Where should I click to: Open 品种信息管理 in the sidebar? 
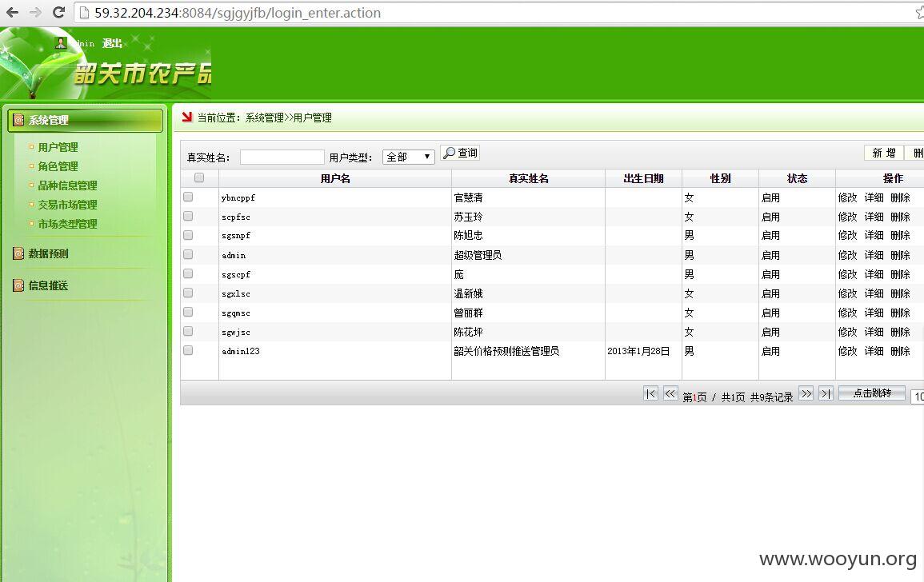click(67, 185)
